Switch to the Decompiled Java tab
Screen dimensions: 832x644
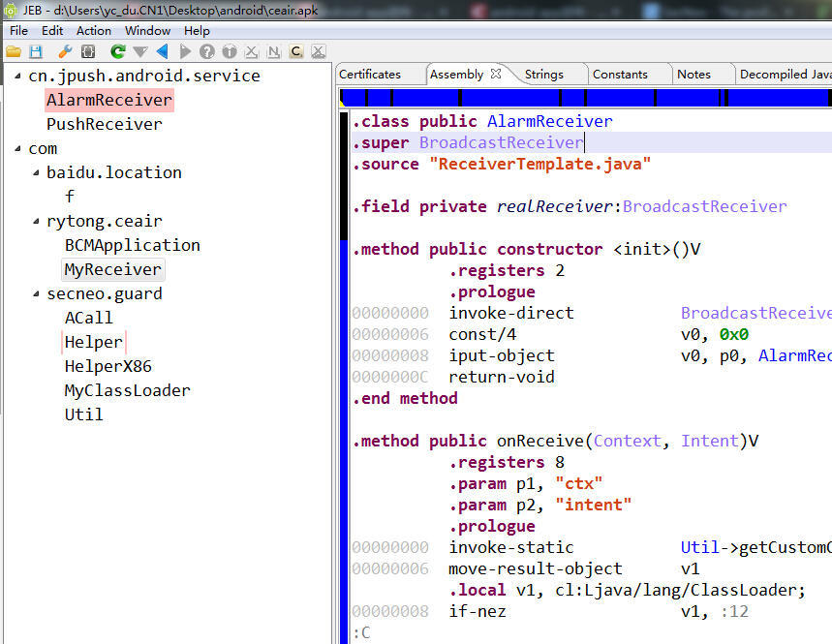point(785,75)
